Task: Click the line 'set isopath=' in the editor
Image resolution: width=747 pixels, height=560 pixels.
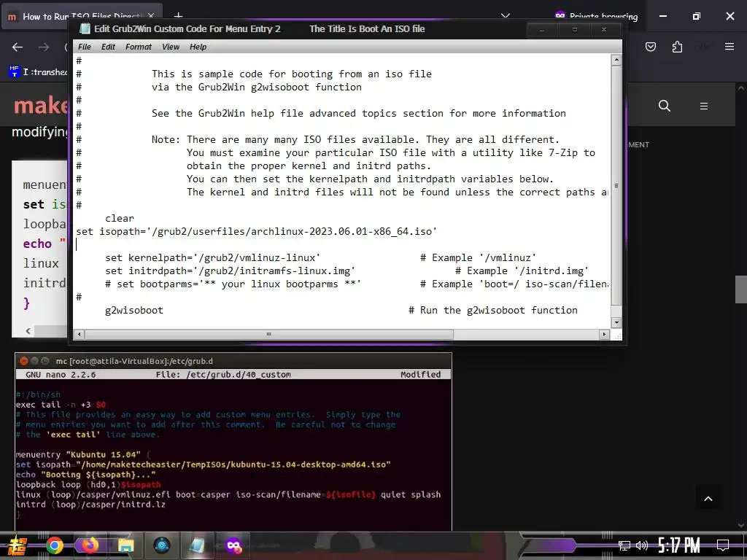Action: (x=256, y=231)
